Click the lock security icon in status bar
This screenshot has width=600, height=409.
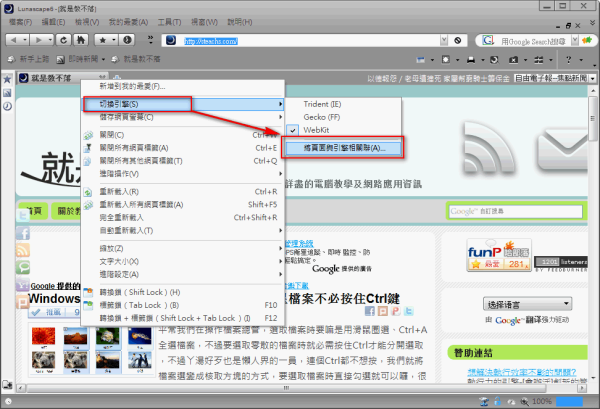click(497, 401)
